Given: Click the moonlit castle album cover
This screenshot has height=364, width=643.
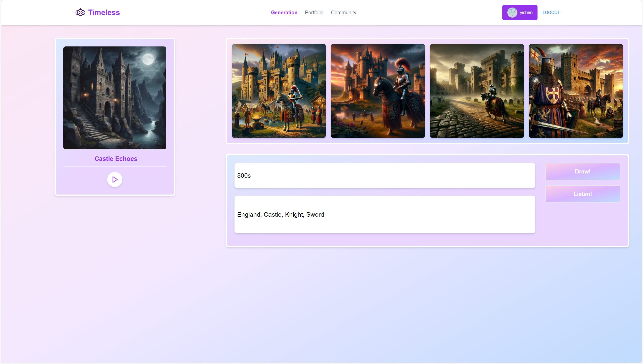Looking at the screenshot, I should (115, 98).
